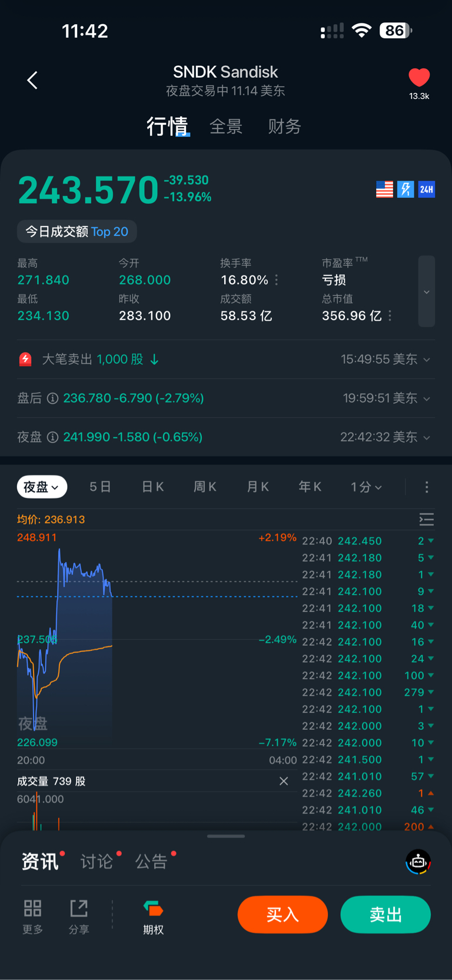The image size is (452, 980).
Task: Tap the red heart favorite icon
Action: pyautogui.click(x=419, y=78)
